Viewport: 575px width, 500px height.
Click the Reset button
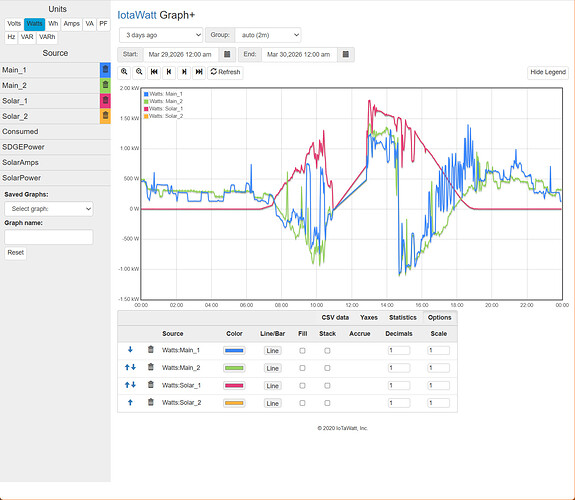point(15,252)
